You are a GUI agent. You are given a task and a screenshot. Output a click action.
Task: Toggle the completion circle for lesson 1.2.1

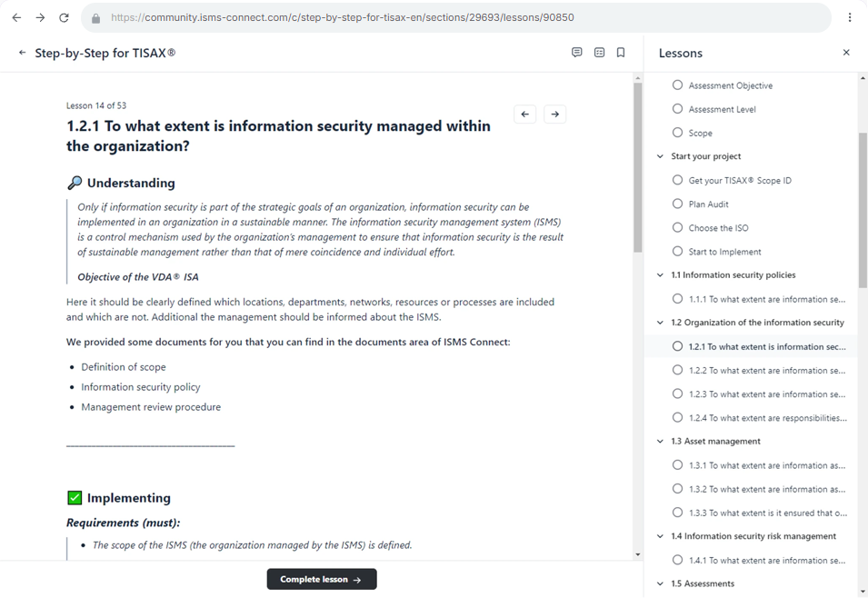click(677, 345)
